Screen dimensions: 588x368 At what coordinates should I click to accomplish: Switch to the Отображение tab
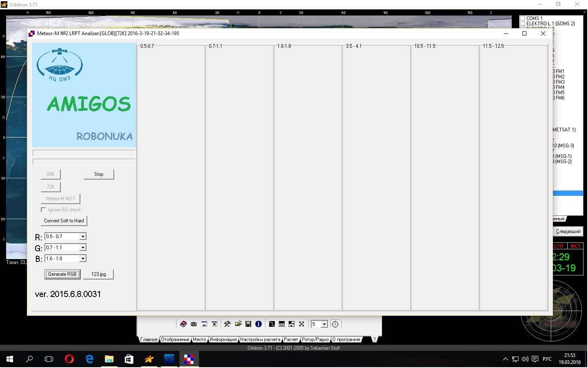tap(175, 340)
